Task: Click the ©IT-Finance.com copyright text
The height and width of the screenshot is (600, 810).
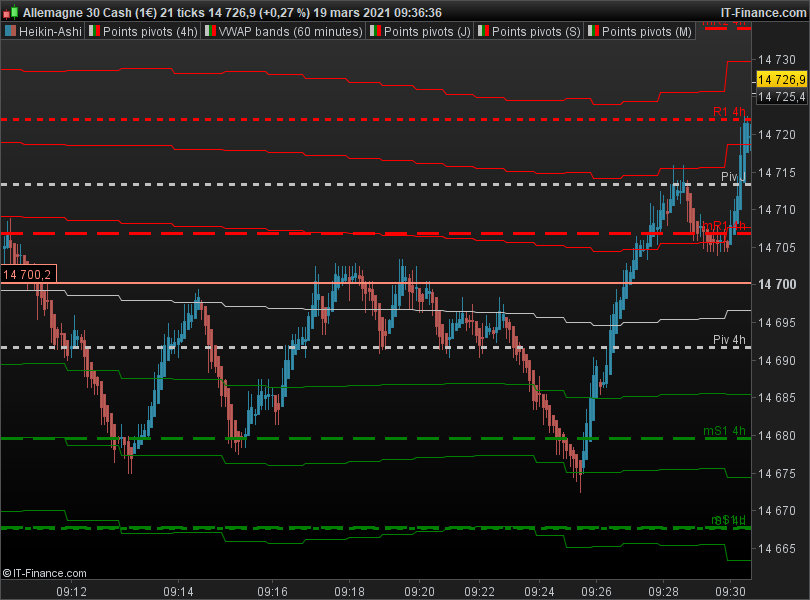Action: [44, 573]
